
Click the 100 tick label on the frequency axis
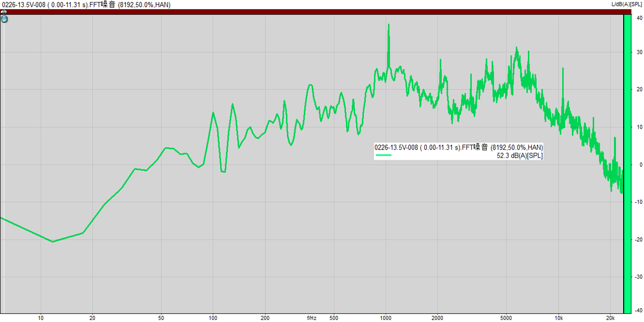tap(213, 318)
